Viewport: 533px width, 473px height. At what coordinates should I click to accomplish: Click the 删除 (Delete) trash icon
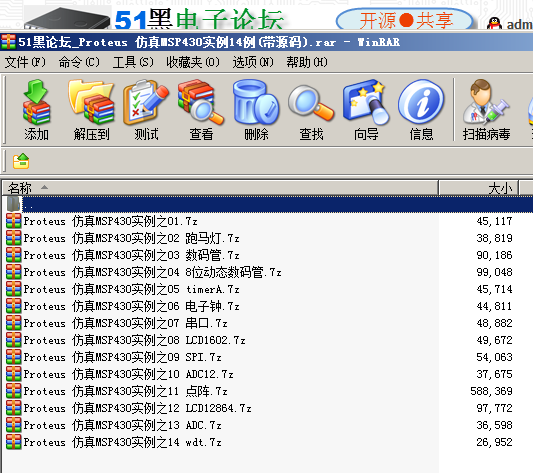[256, 110]
